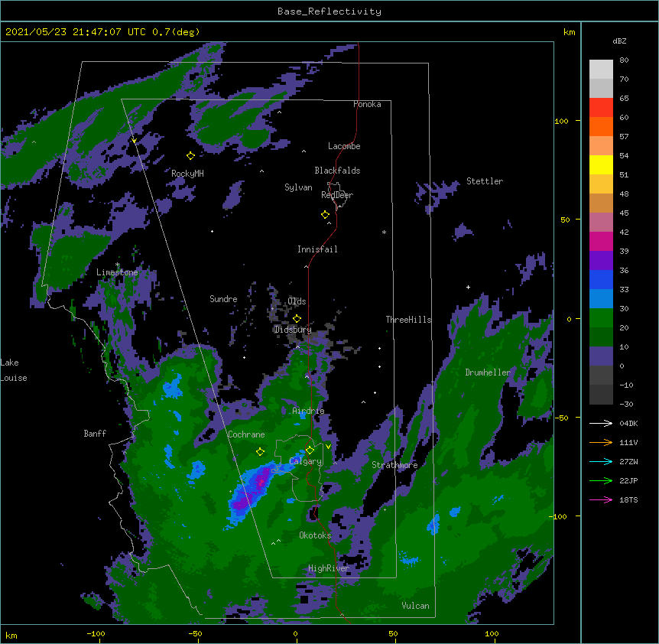
Task: Click the white 04DK arrow in the legend
Action: click(x=601, y=423)
